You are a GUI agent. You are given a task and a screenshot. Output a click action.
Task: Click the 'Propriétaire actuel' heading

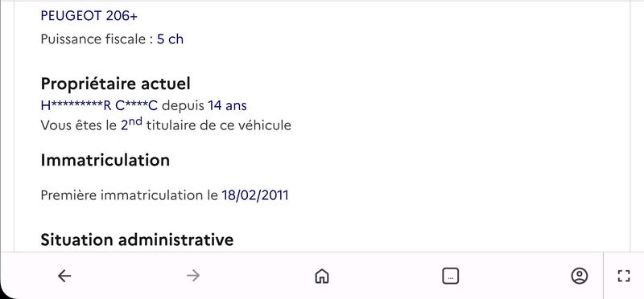pos(115,84)
